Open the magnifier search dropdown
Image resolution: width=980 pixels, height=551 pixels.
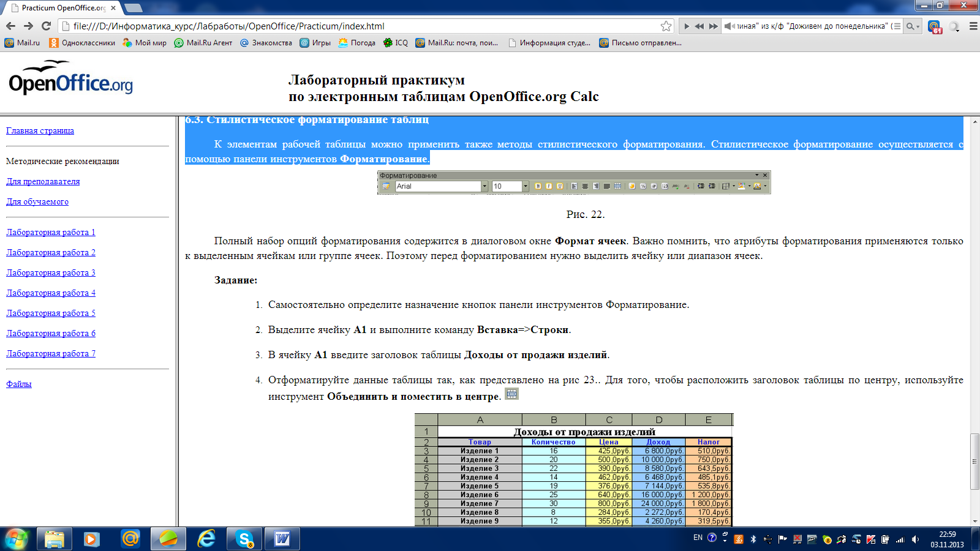pos(913,26)
